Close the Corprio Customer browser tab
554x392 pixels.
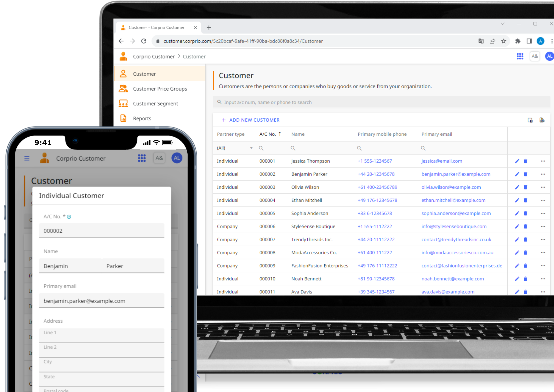click(x=195, y=28)
